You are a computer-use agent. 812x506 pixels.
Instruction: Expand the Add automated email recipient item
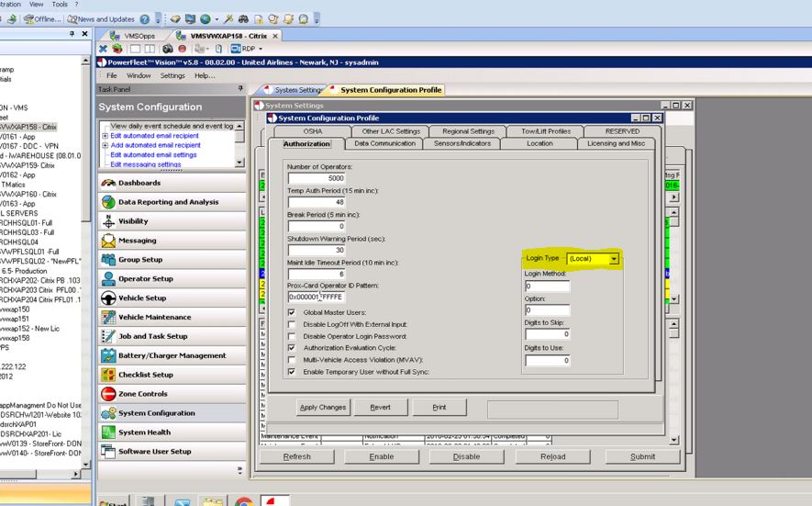pos(106,145)
